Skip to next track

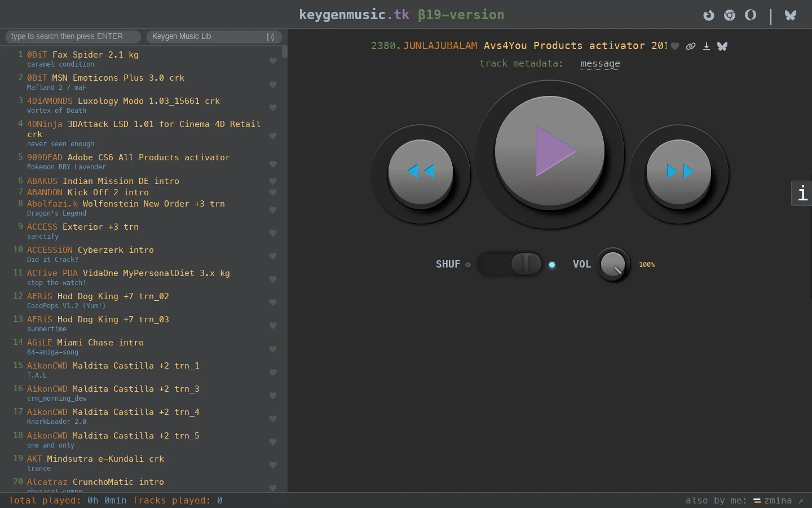pyautogui.click(x=679, y=171)
